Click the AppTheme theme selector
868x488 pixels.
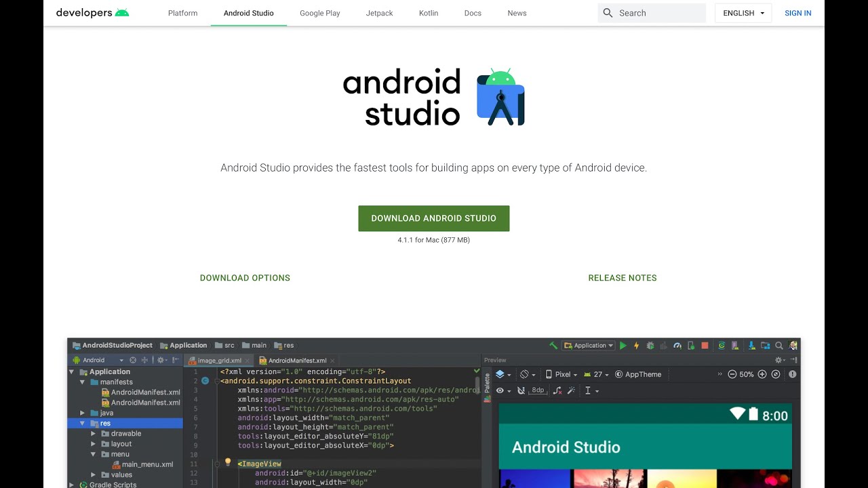(638, 374)
